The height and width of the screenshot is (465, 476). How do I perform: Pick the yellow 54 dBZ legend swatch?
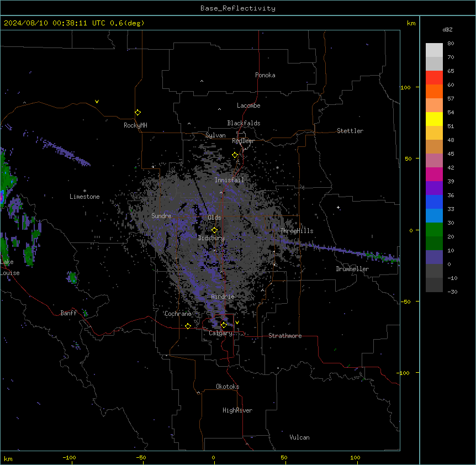[434, 119]
